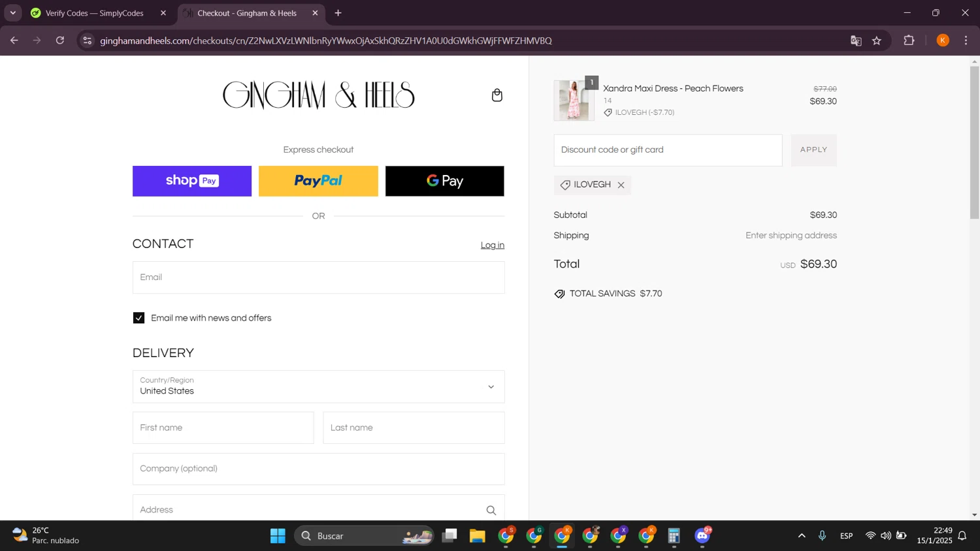The height and width of the screenshot is (551, 980).
Task: Click the APPLY discount button
Action: pyautogui.click(x=814, y=150)
